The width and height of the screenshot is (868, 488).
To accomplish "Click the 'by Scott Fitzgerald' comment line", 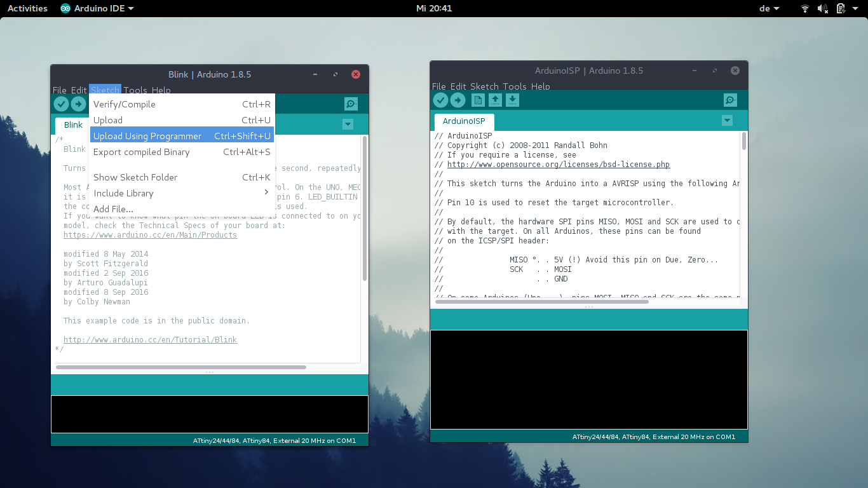I will (105, 264).
